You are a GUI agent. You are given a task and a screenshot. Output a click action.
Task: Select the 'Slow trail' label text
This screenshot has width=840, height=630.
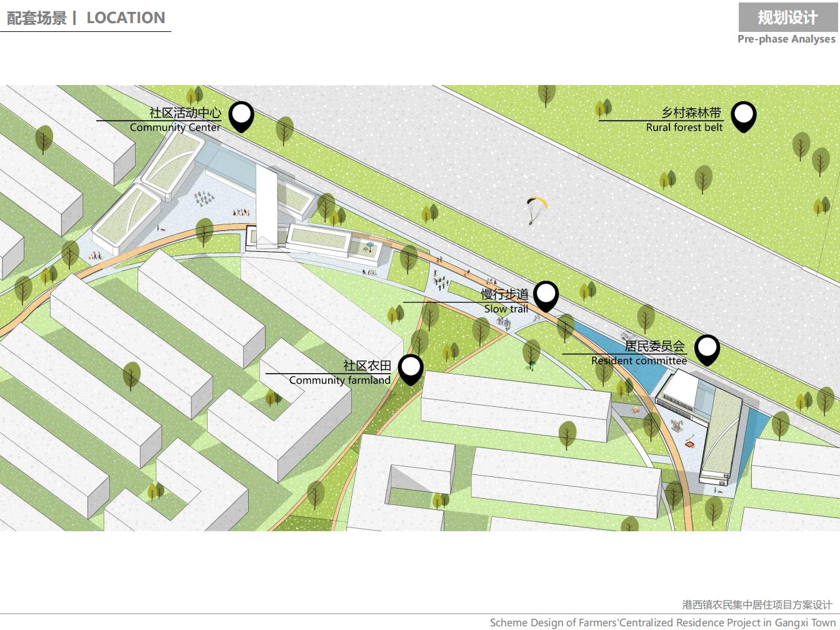[x=506, y=309]
